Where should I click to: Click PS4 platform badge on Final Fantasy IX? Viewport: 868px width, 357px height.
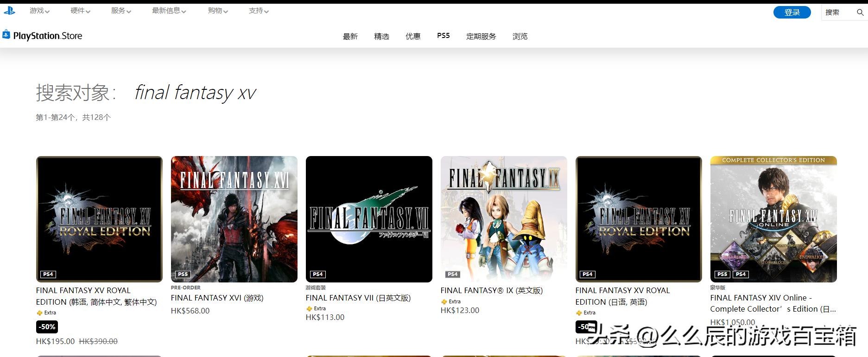pyautogui.click(x=453, y=274)
